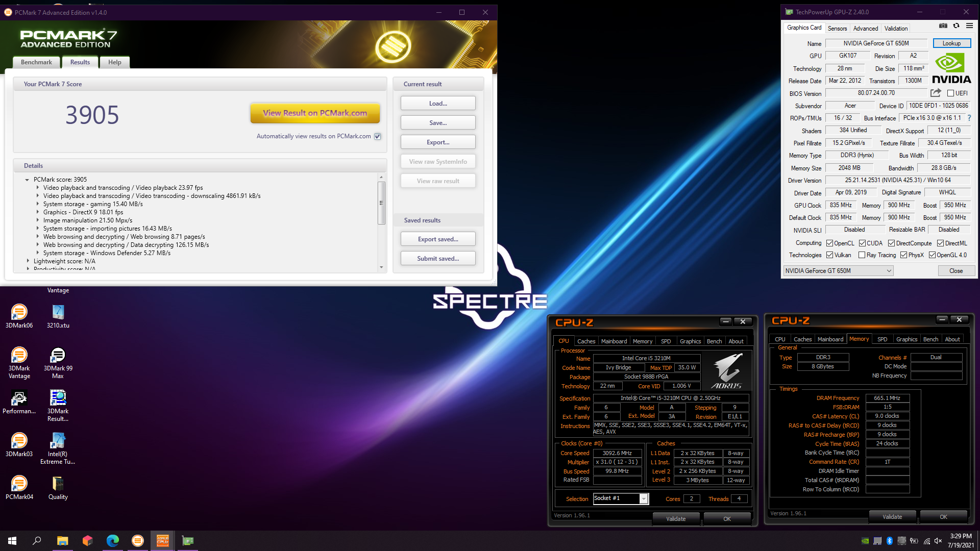Toggle automatically view results checkbox

(378, 136)
